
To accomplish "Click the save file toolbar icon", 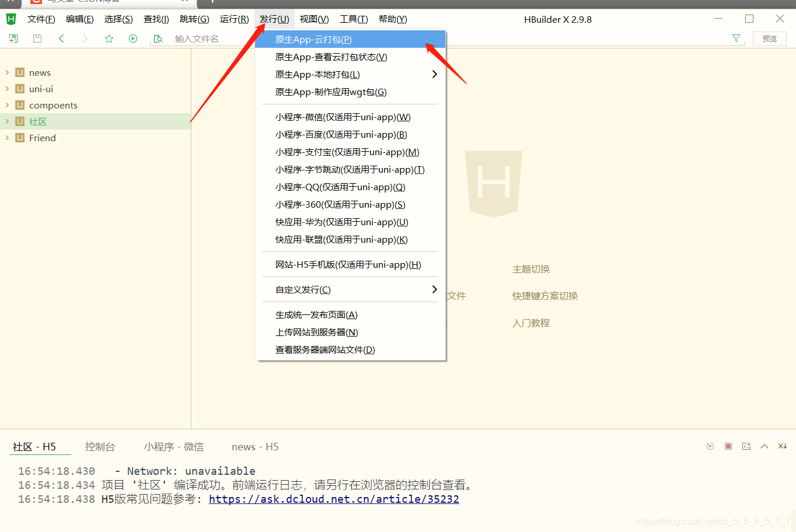I will [37, 38].
